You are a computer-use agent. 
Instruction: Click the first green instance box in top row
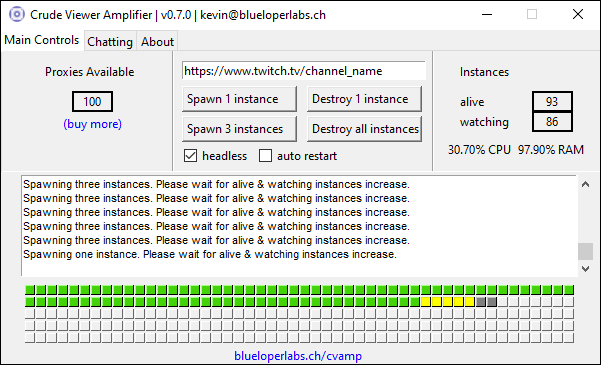(x=30, y=290)
